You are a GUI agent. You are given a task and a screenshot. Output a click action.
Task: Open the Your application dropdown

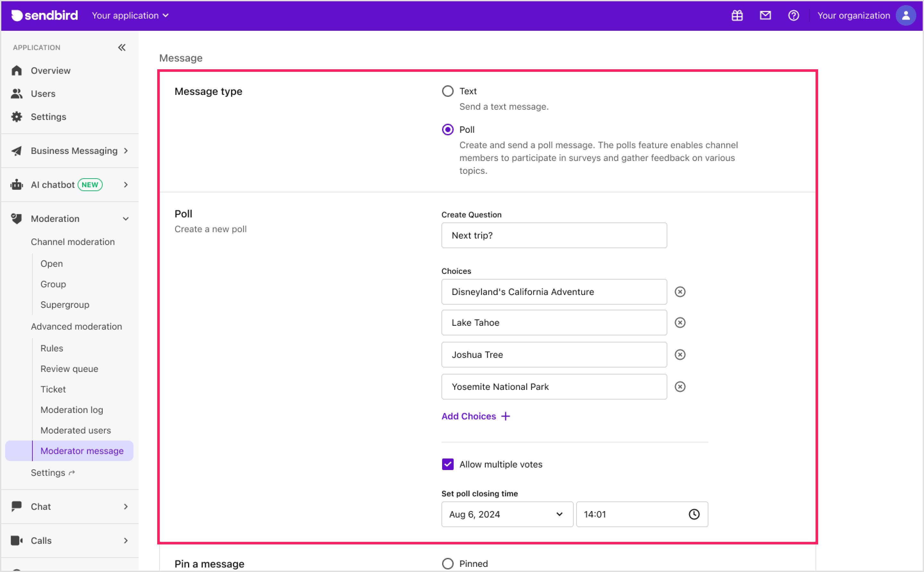pos(130,15)
